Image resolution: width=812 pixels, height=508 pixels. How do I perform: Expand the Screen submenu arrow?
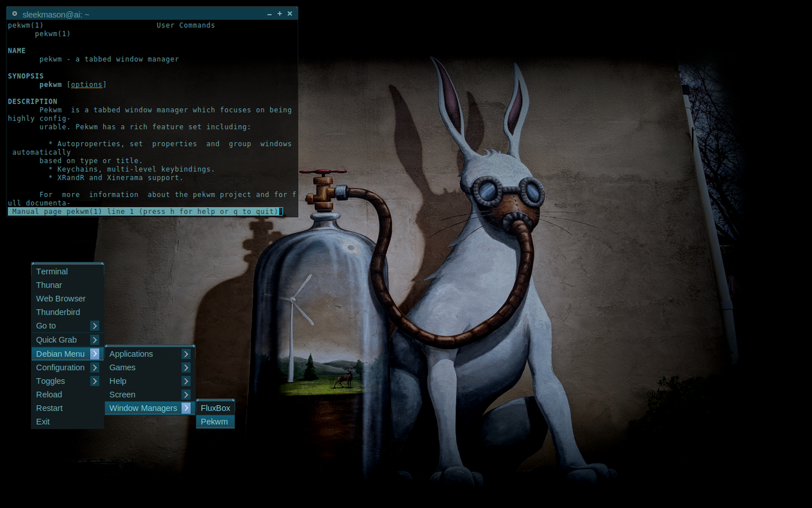186,394
